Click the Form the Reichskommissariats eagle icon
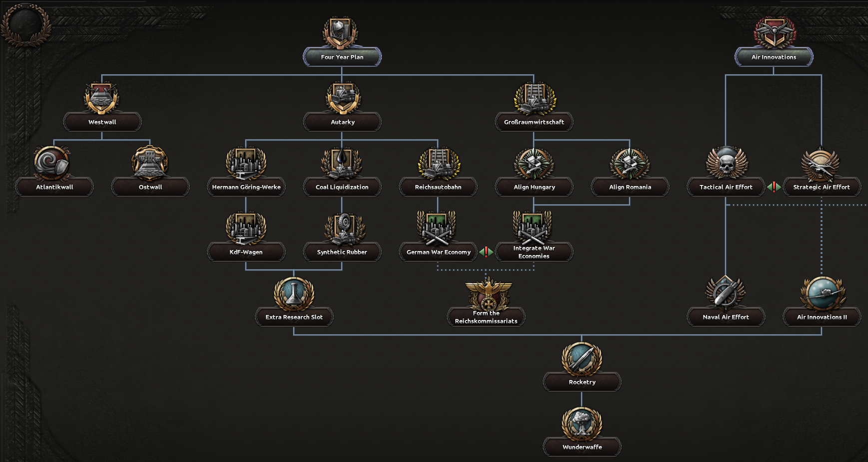This screenshot has width=868, height=462. [x=488, y=294]
